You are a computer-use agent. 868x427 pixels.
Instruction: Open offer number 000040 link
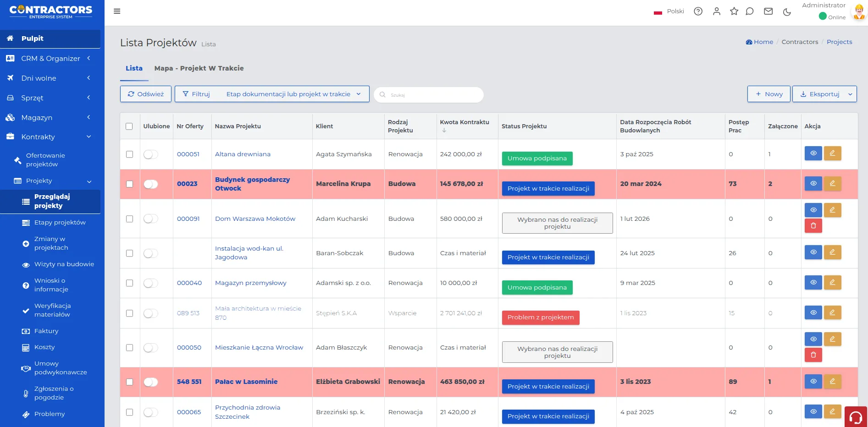coord(189,283)
